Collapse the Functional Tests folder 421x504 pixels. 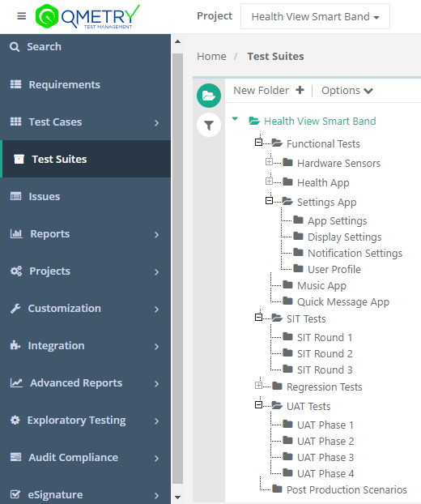click(258, 142)
